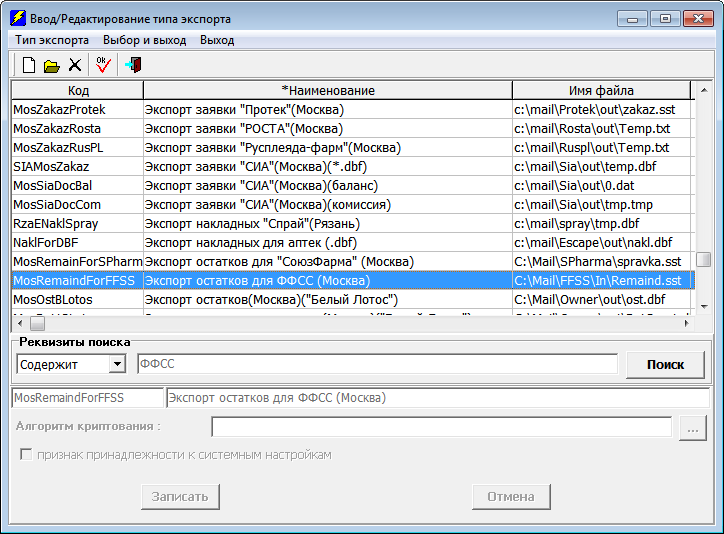
Task: Open the Выбор и выход menu
Action: pyautogui.click(x=145, y=40)
